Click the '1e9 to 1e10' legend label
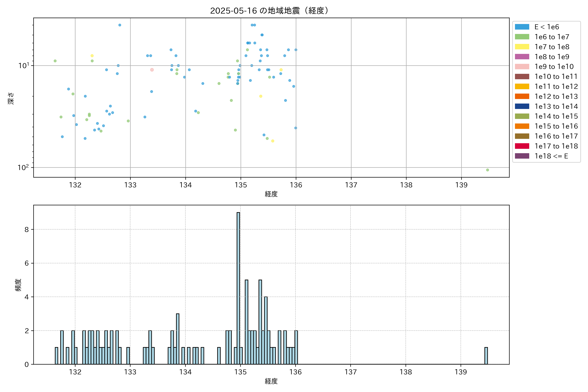 pyautogui.click(x=554, y=67)
